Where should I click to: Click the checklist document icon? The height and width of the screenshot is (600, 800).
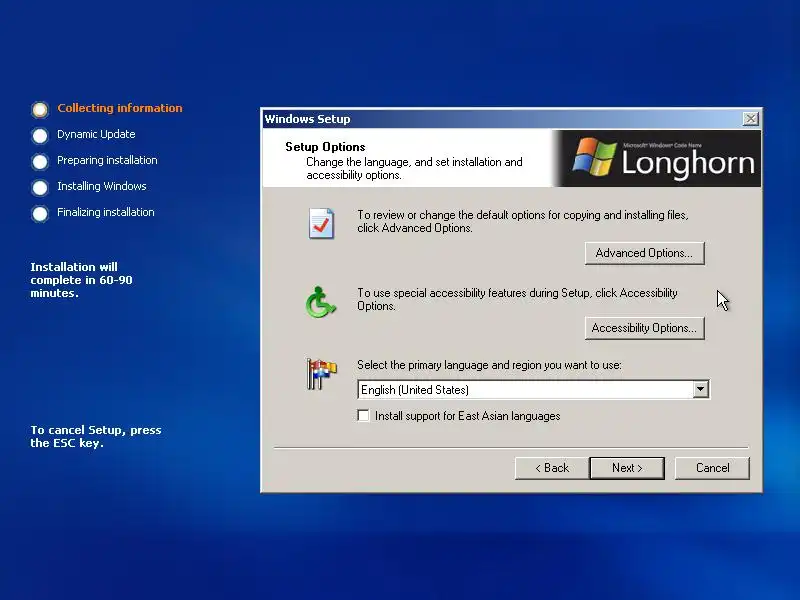click(321, 223)
